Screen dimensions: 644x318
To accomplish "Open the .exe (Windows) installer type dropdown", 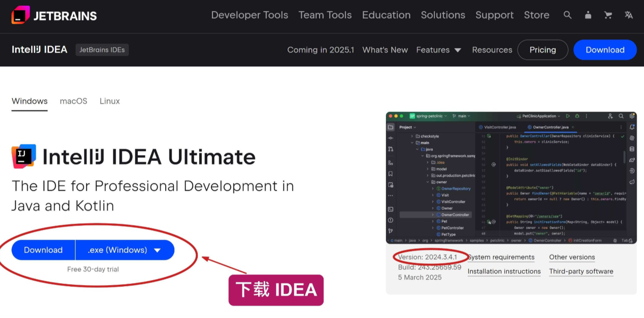I will pyautogui.click(x=124, y=250).
